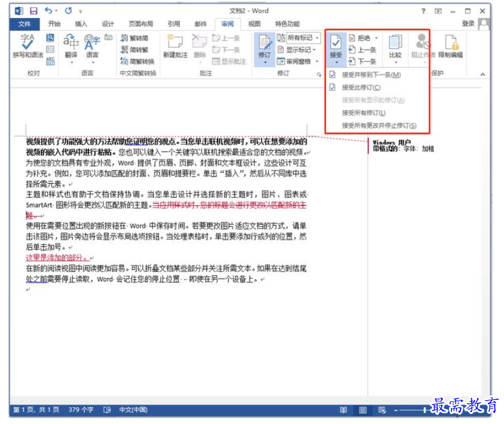504x424 pixels.
Task: Expand the 审阅窗格 dropdown arrow
Action: [317, 62]
